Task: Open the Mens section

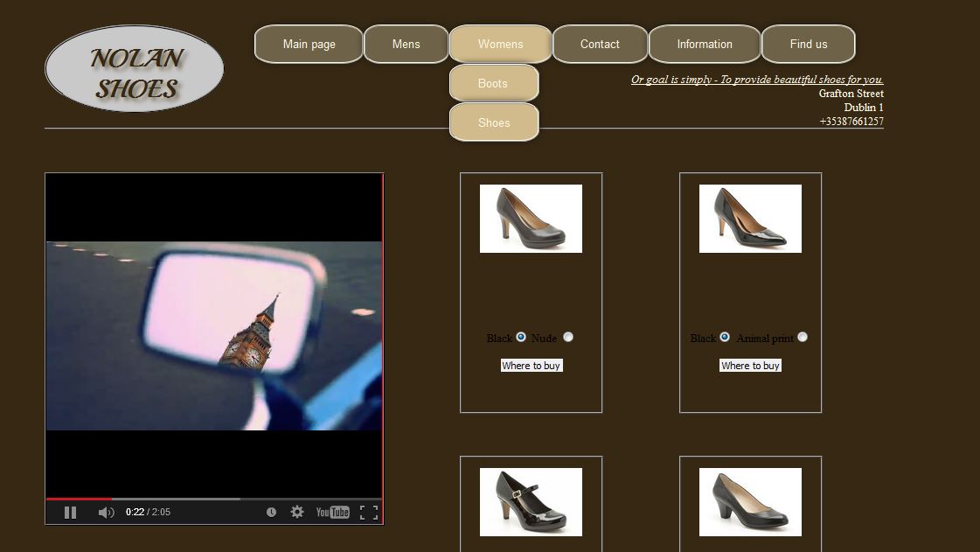Action: 406,44
